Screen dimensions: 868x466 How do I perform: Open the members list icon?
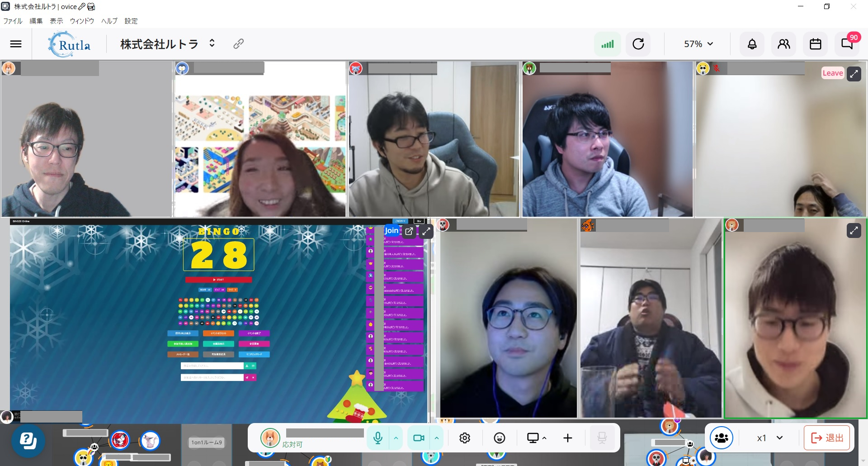783,44
